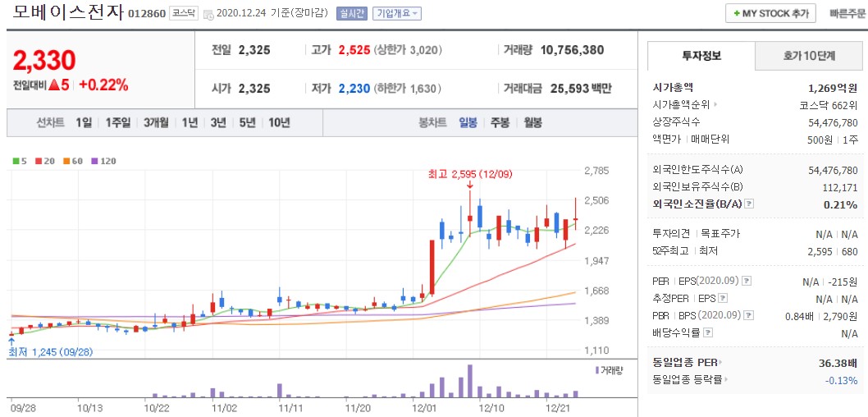Click the help icon next to 추정PER EPS
868x417 pixels.
point(723,299)
